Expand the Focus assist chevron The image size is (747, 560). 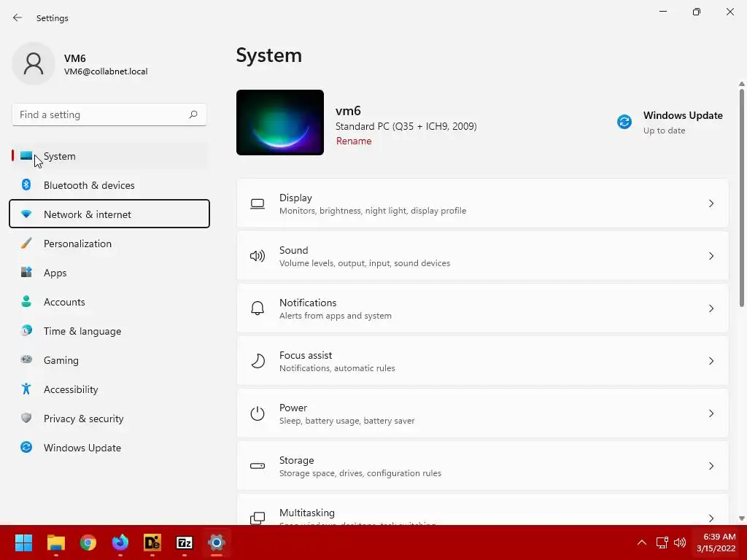[x=711, y=361]
